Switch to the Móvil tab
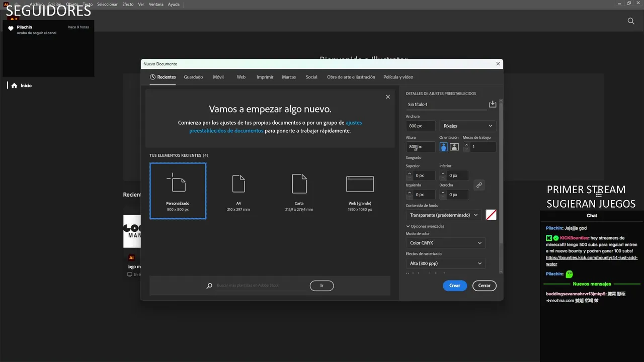 pos(218,77)
